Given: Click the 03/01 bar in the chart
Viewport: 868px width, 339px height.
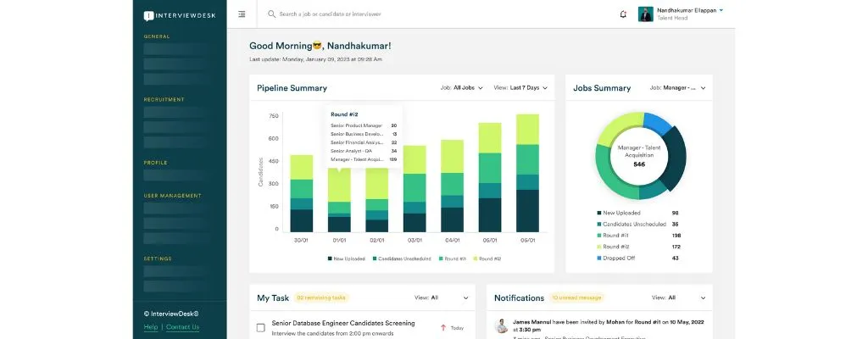Looking at the screenshot, I should [x=415, y=189].
